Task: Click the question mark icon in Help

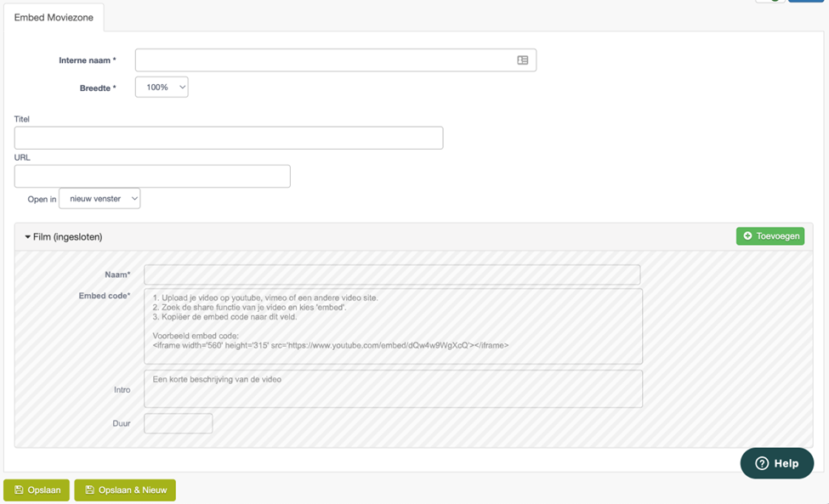Action: (x=762, y=463)
